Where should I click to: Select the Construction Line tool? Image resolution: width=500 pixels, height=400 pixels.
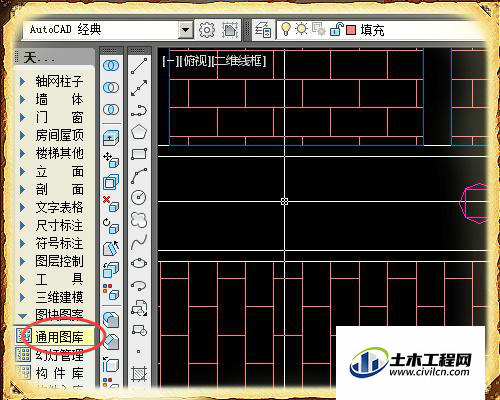pyautogui.click(x=139, y=88)
